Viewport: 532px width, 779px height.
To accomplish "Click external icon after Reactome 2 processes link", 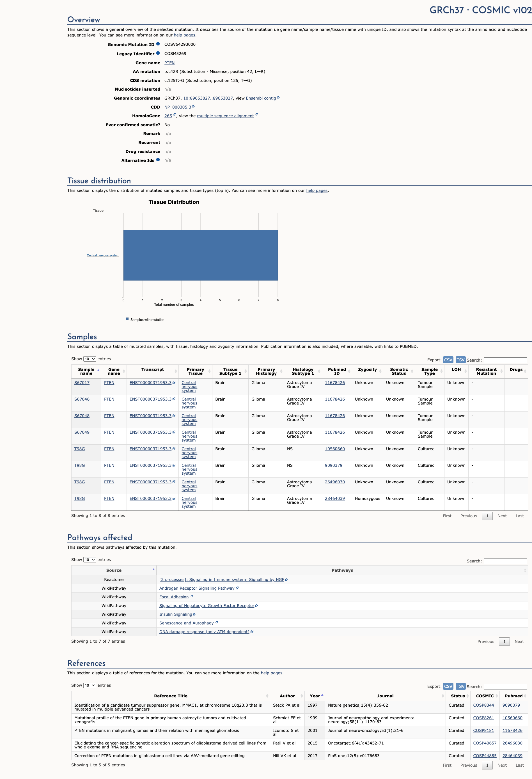I will pos(286,579).
